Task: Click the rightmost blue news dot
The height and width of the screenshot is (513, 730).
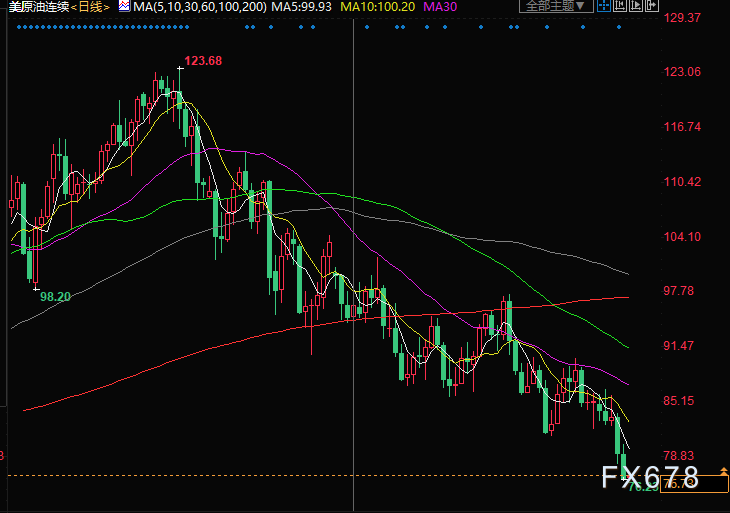Action: coord(619,27)
